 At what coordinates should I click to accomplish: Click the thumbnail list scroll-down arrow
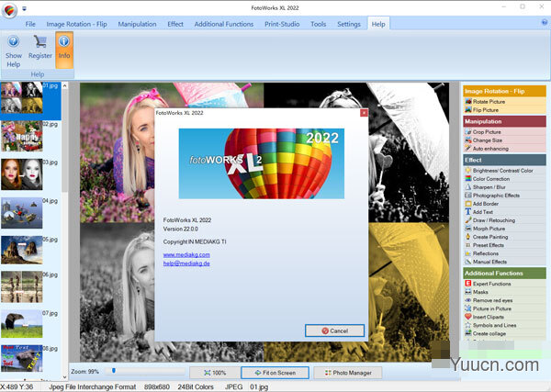[65, 377]
